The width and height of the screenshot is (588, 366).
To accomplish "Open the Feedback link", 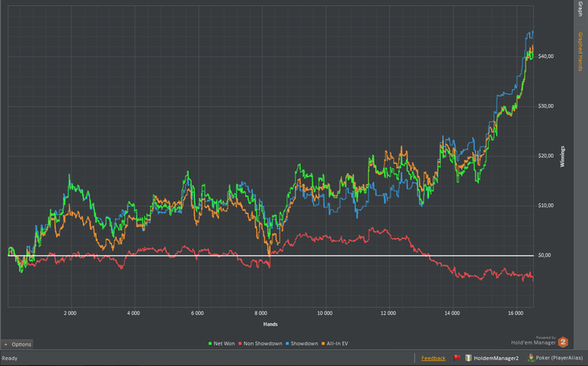I will (x=433, y=358).
